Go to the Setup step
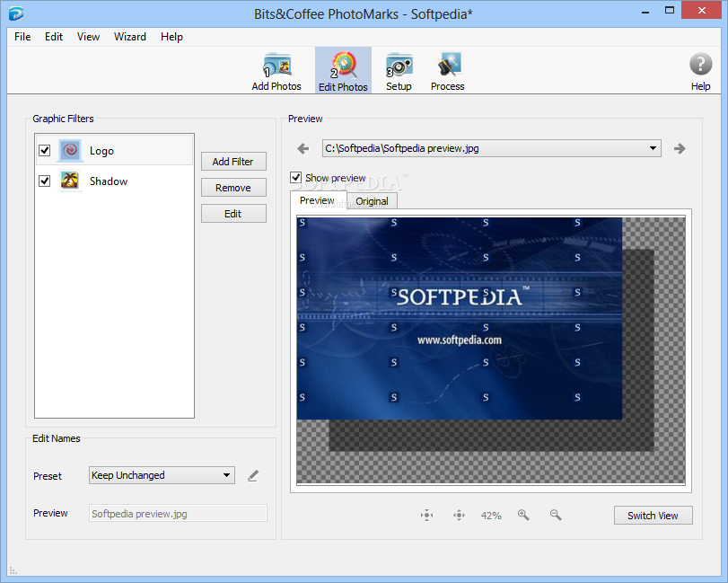Image resolution: width=728 pixels, height=583 pixels. click(x=399, y=72)
